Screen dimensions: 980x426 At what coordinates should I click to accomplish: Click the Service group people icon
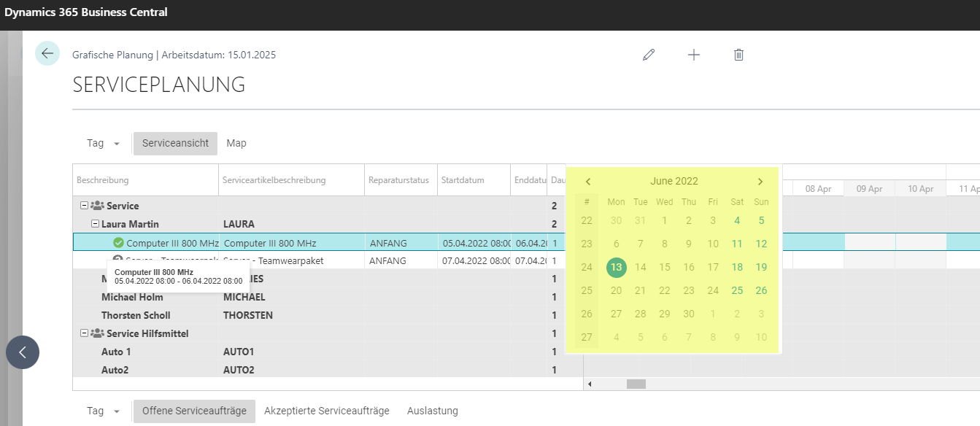[97, 206]
